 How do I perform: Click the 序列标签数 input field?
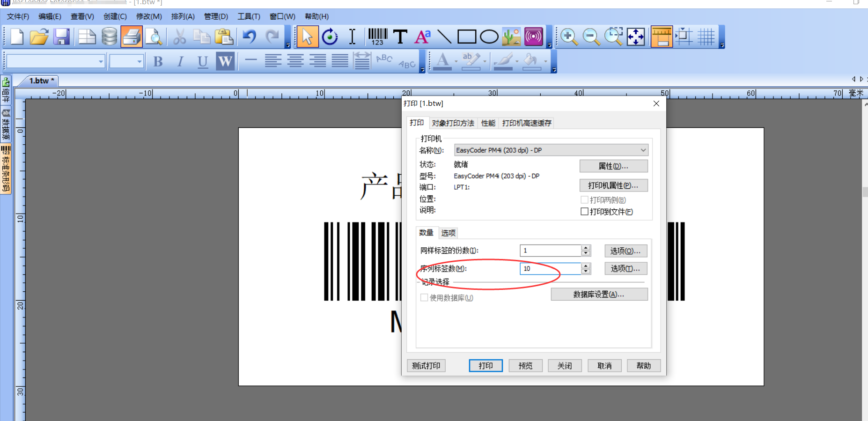tap(551, 268)
